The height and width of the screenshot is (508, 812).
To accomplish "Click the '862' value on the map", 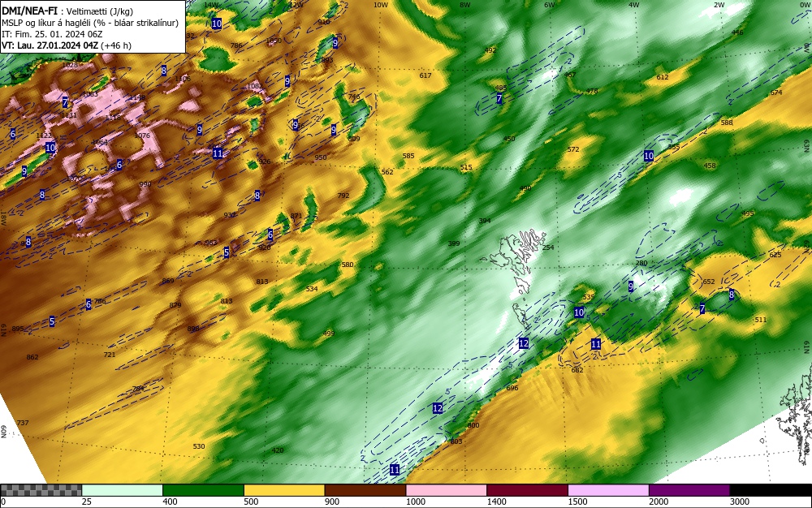I will (x=32, y=357).
